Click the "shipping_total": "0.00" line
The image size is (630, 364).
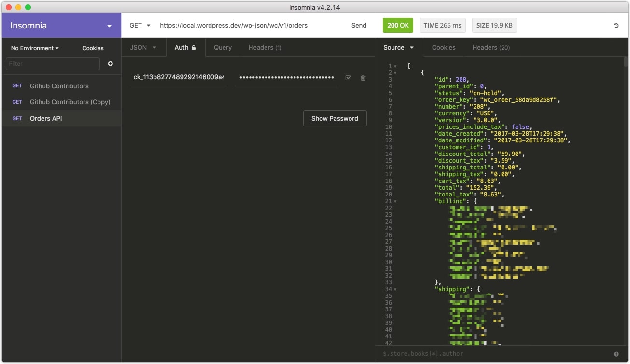[x=478, y=168]
